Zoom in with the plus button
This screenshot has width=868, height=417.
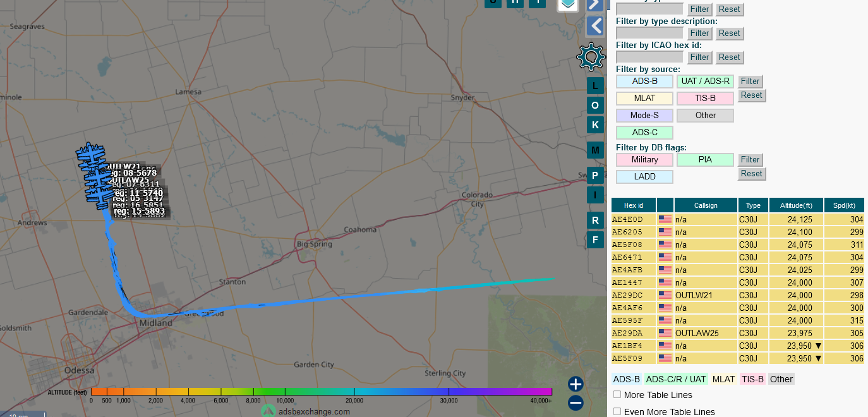coord(576,384)
